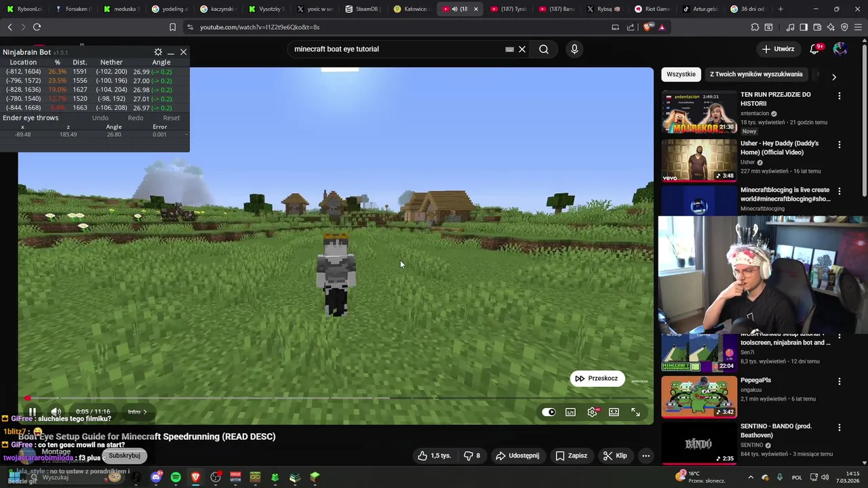Open more actions menu under the video

click(646, 455)
